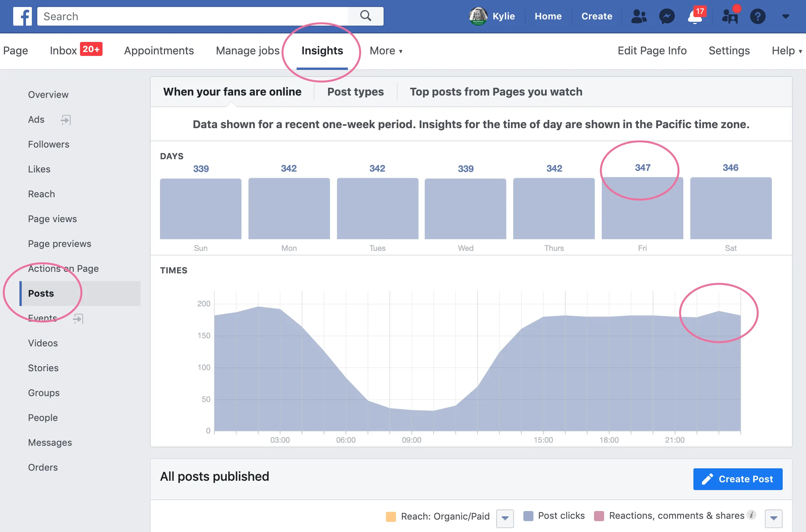Viewport: 806px width, 532px height.
Task: Click Top posts from Pages you watch
Action: [496, 91]
